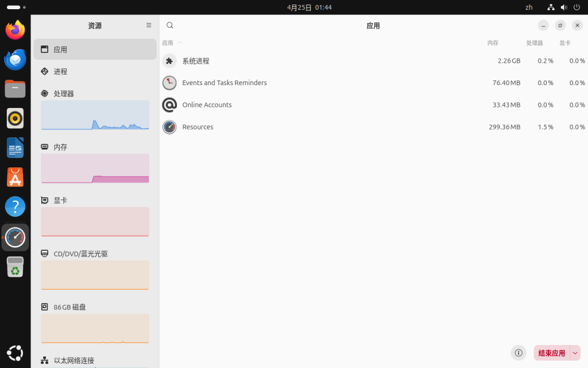Open Help from the dock
The image size is (588, 368).
[15, 206]
